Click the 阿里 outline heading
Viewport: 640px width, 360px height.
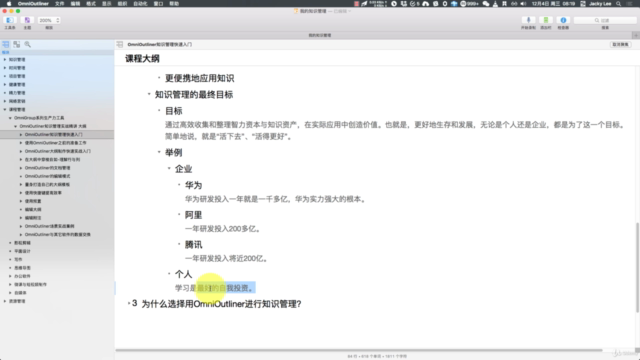click(x=193, y=215)
